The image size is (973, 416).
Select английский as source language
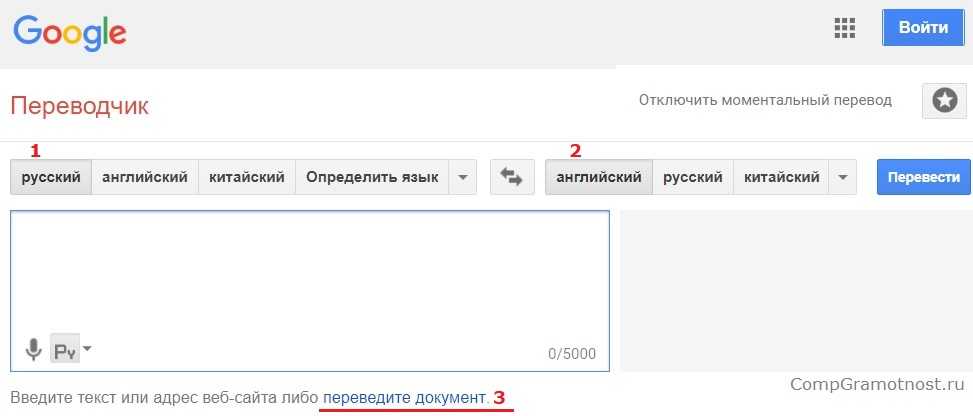click(145, 177)
